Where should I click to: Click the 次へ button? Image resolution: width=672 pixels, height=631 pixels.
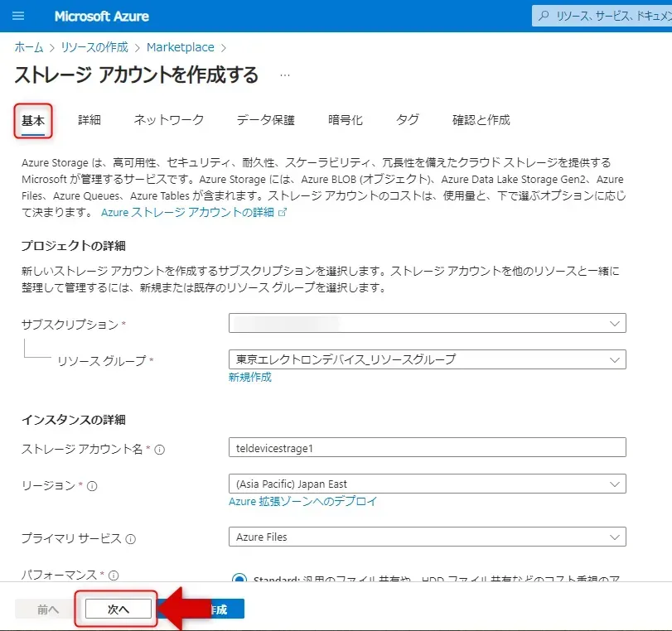pos(118,609)
